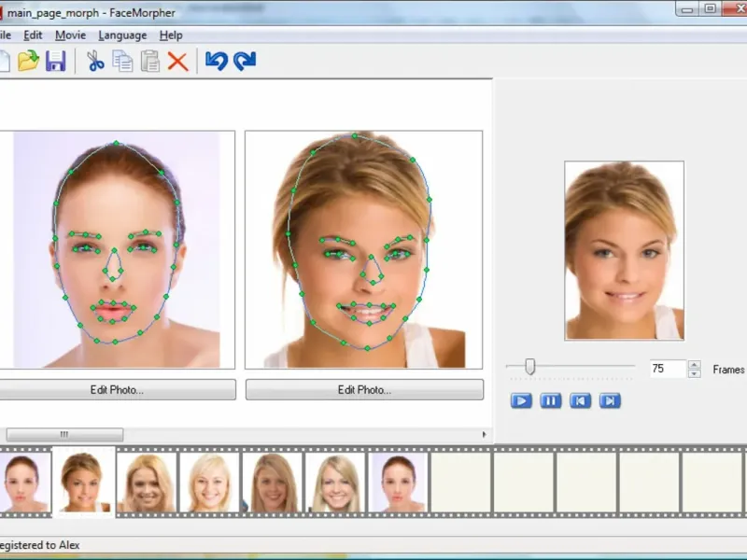This screenshot has width=747, height=560.
Task: Click Edit Photo under the brunette photo
Action: point(118,389)
